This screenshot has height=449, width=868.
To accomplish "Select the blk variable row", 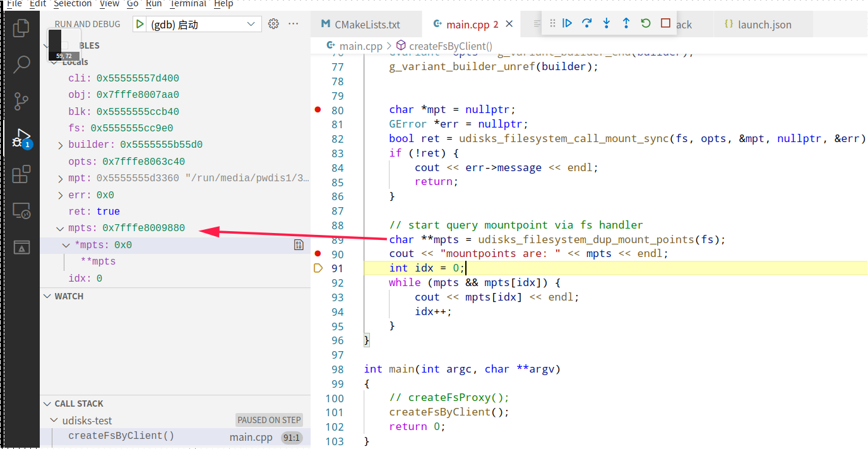I will point(175,112).
